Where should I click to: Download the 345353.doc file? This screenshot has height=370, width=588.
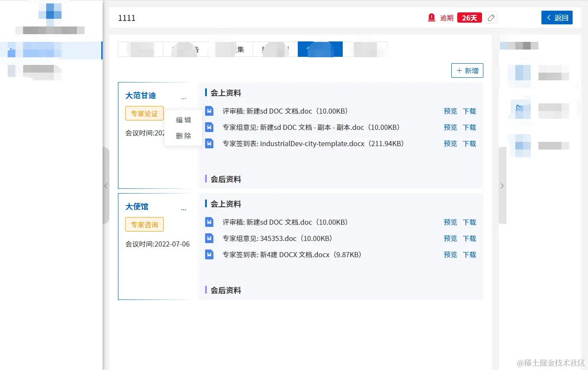coord(469,238)
